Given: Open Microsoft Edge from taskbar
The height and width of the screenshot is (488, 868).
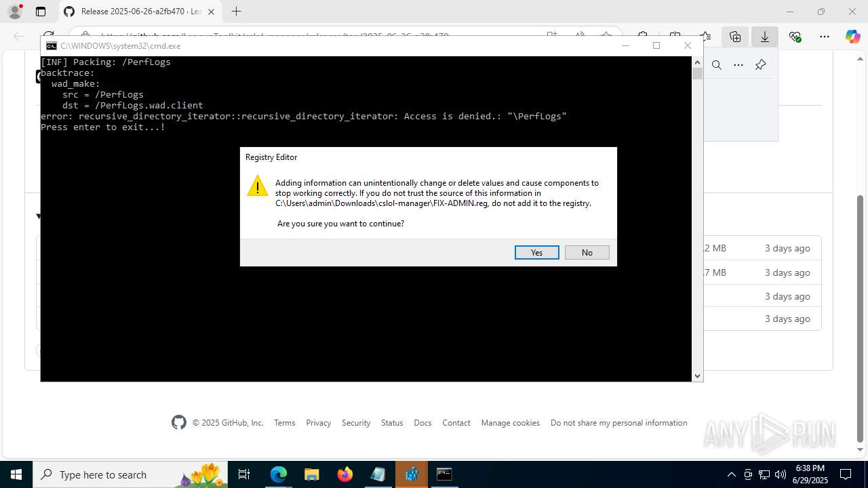Looking at the screenshot, I should [279, 474].
